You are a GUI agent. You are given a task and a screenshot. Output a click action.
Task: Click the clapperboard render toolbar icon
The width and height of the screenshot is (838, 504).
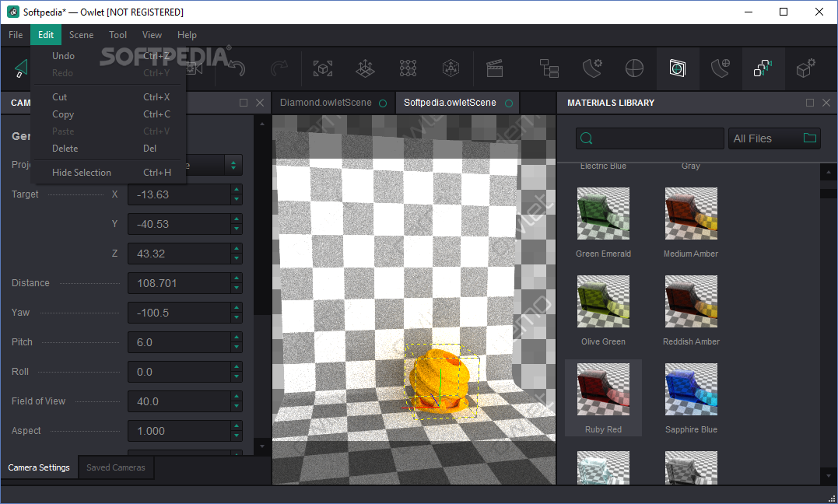(494, 68)
